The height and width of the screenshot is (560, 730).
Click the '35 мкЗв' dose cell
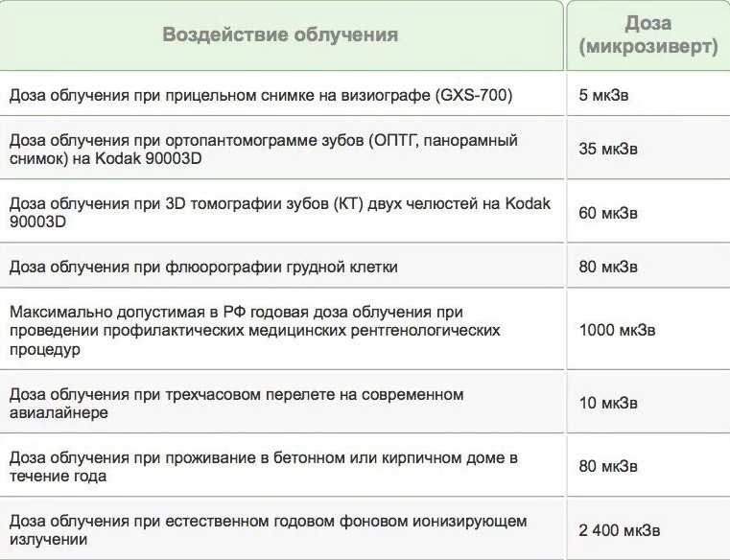648,149
